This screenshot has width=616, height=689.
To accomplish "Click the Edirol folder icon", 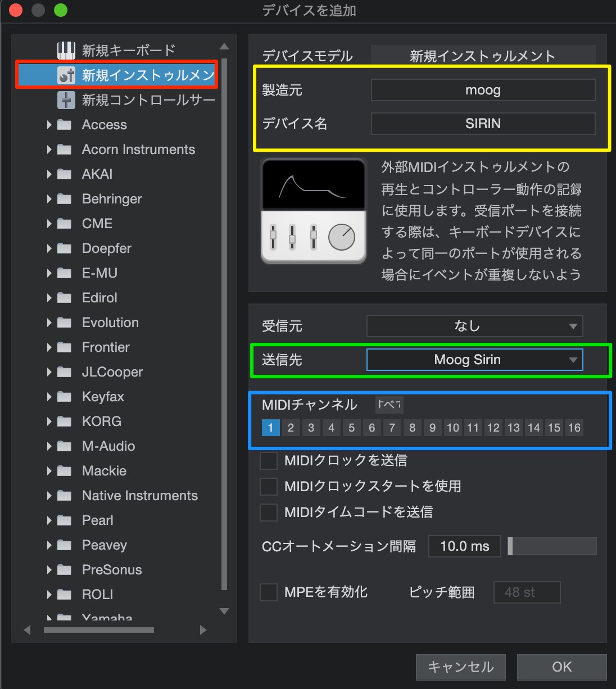I will [x=65, y=298].
